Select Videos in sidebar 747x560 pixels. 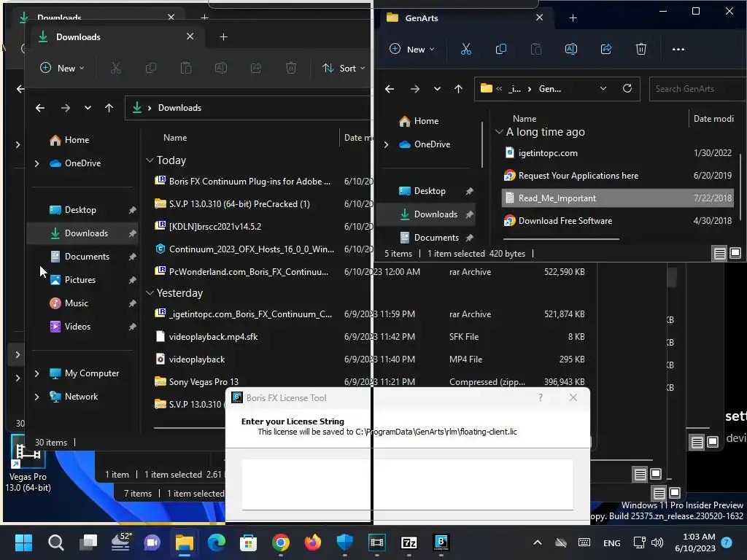pyautogui.click(x=77, y=327)
